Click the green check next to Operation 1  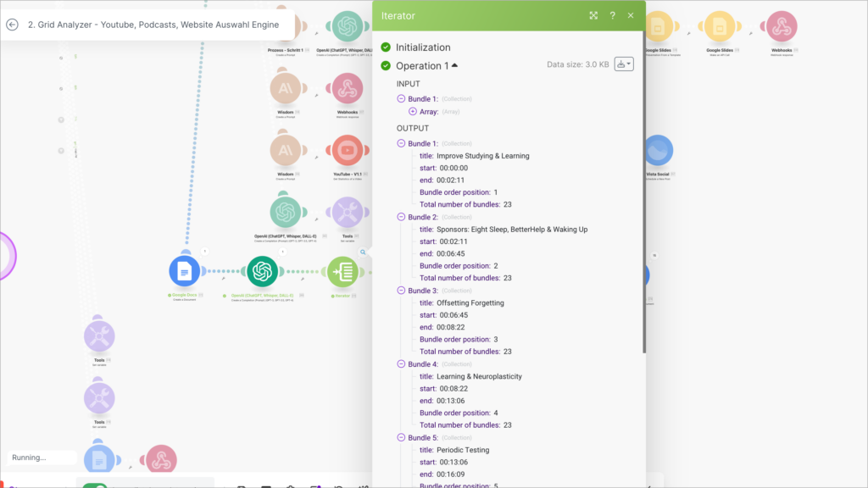(386, 66)
